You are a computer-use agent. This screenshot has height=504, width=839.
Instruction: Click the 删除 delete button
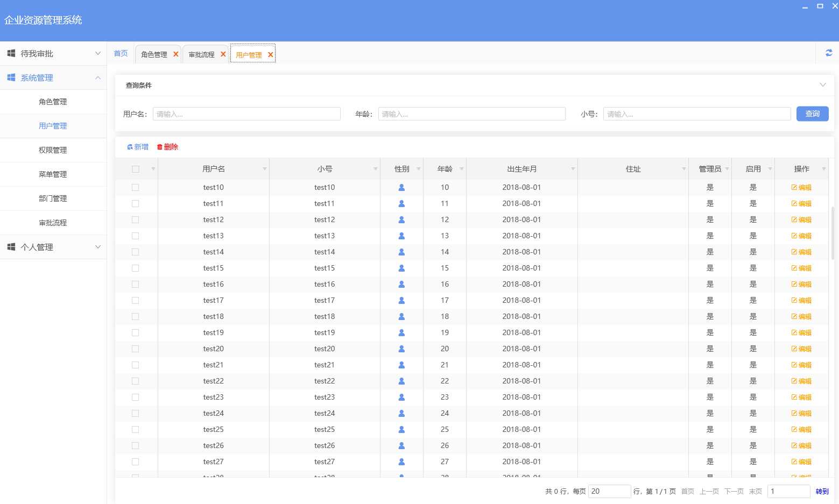tap(167, 147)
